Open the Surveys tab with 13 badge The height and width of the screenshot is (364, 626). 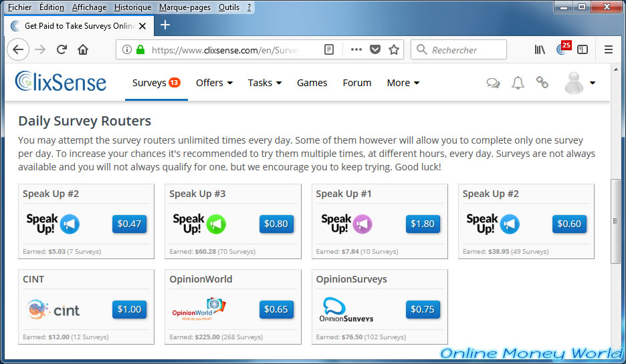click(x=156, y=83)
